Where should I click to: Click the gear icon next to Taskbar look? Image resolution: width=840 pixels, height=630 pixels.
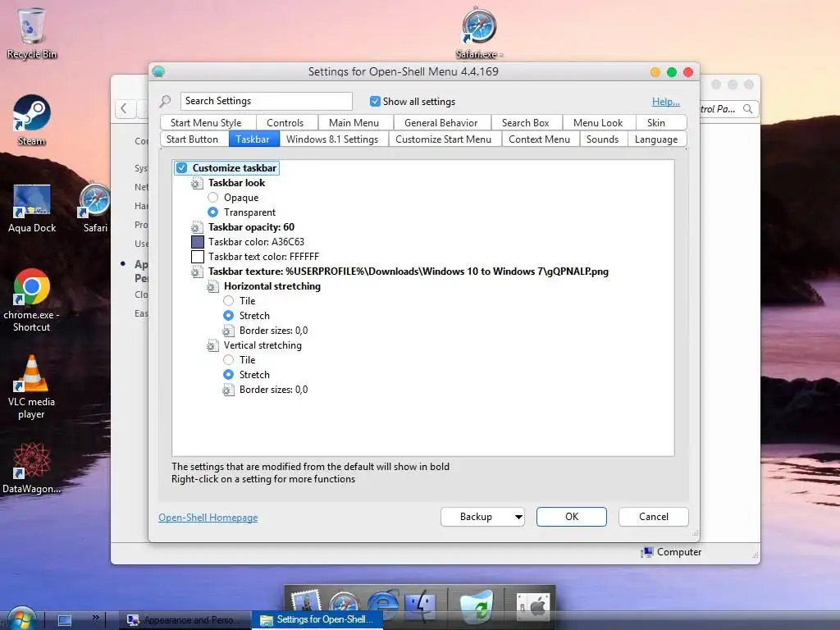[197, 183]
